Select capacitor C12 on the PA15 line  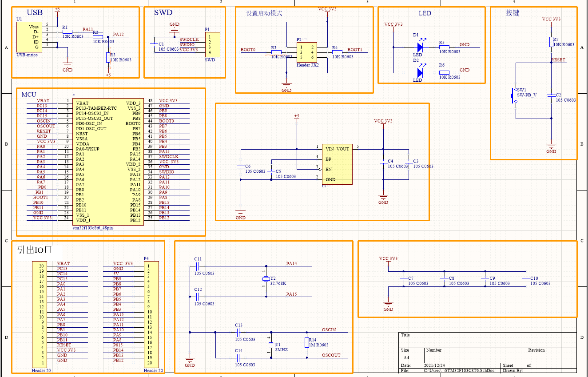tap(198, 297)
